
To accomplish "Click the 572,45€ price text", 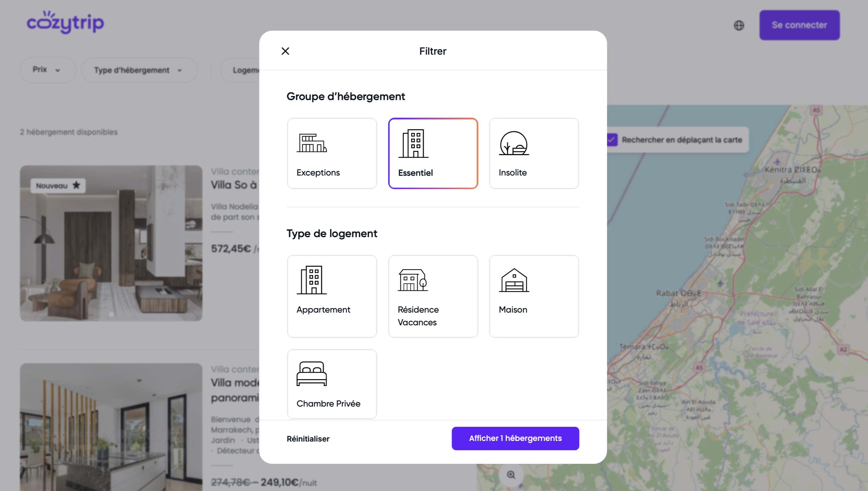I will pos(231,248).
